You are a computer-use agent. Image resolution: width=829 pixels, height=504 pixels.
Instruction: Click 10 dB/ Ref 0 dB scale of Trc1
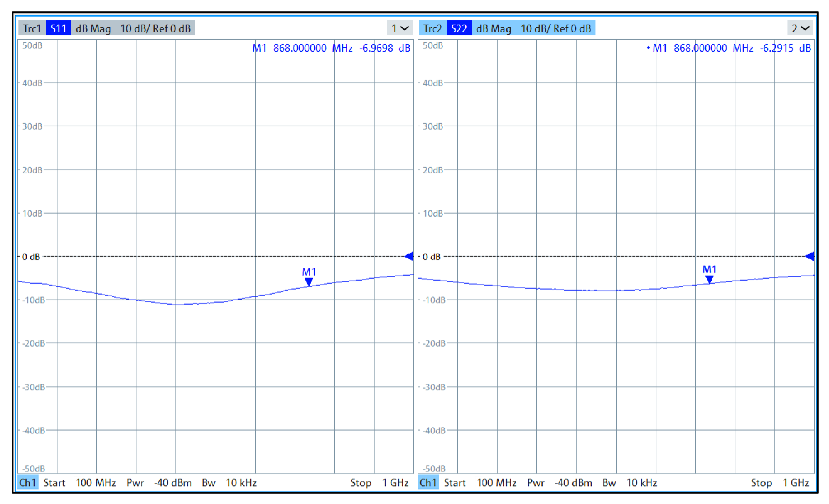tap(155, 28)
